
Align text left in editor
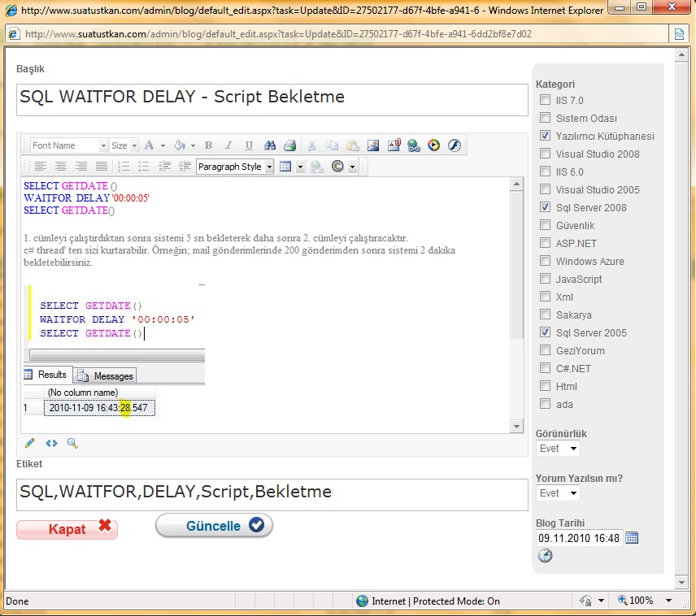[x=41, y=167]
